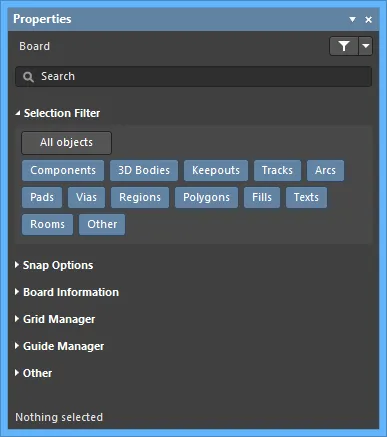Toggle the Polygons filter button
Image resolution: width=387 pixels, height=437 pixels.
click(x=206, y=197)
